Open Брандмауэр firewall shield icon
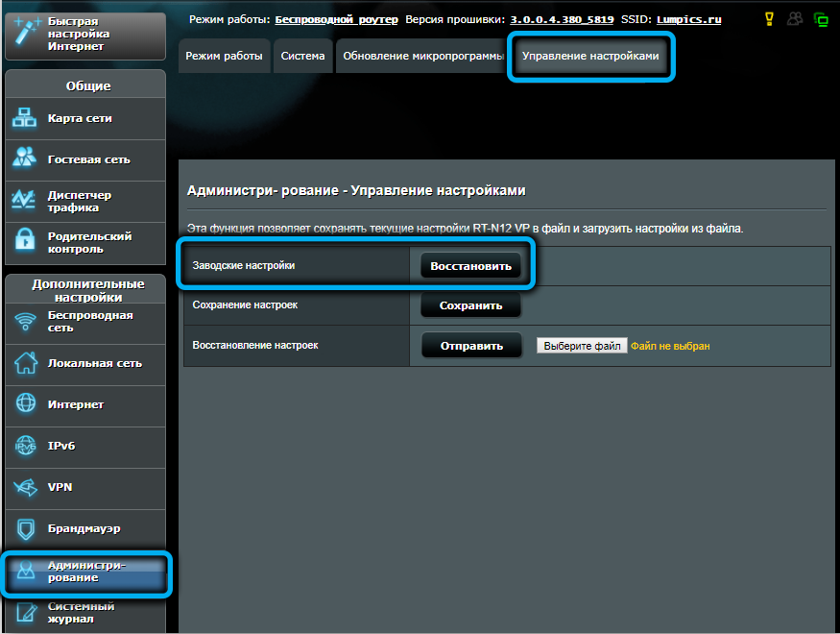Viewport: 840px width, 634px height. [25, 528]
